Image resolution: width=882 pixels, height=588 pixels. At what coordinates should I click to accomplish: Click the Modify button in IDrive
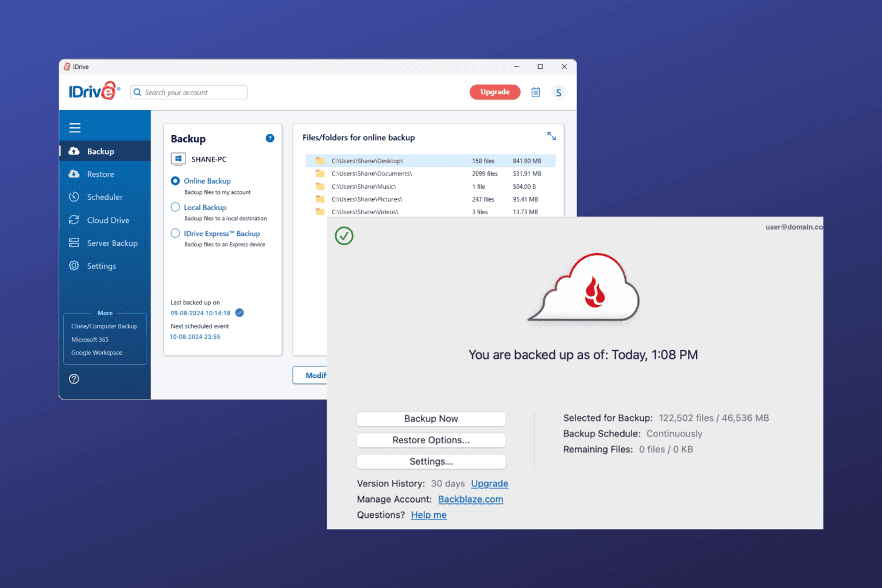pos(311,375)
